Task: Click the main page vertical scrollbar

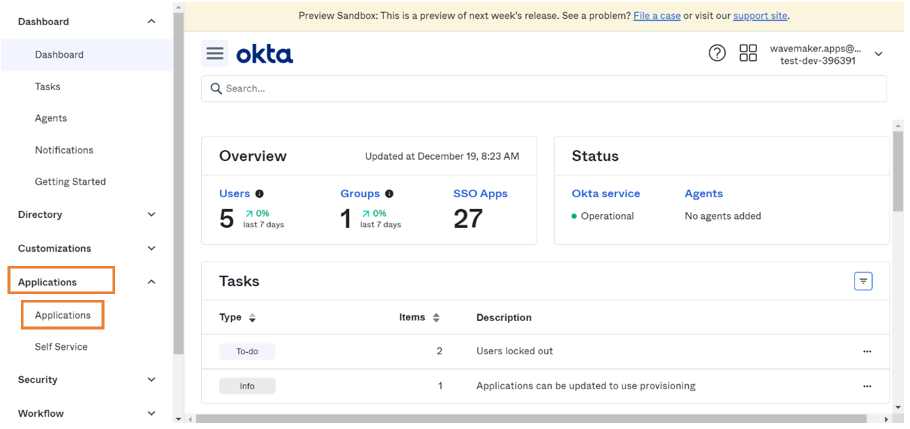Action: [897, 170]
